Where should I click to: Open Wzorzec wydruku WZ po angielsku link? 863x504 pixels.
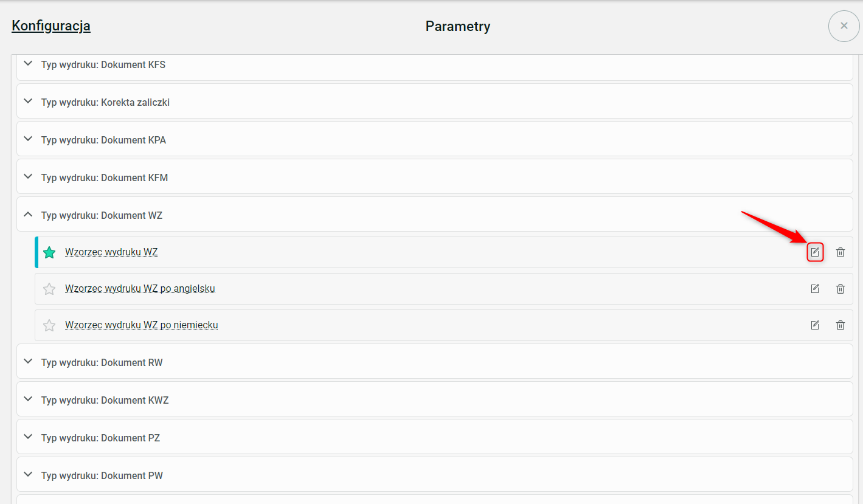coord(140,288)
